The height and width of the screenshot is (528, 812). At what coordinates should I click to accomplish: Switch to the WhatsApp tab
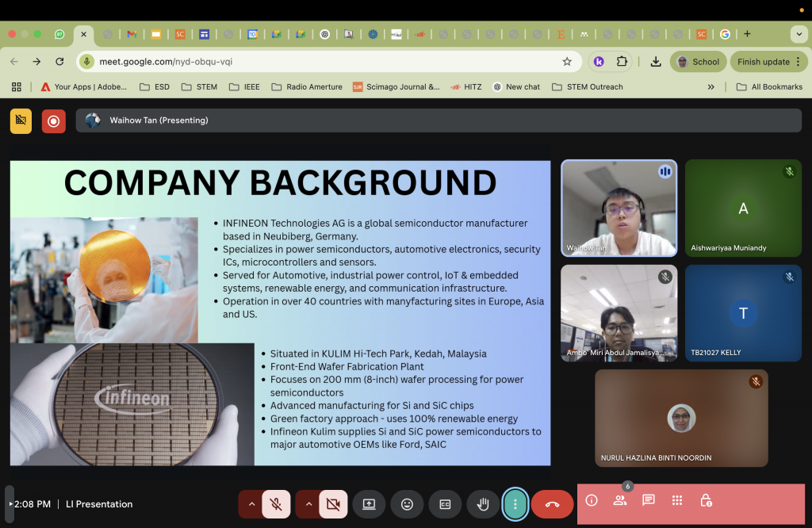click(x=59, y=34)
